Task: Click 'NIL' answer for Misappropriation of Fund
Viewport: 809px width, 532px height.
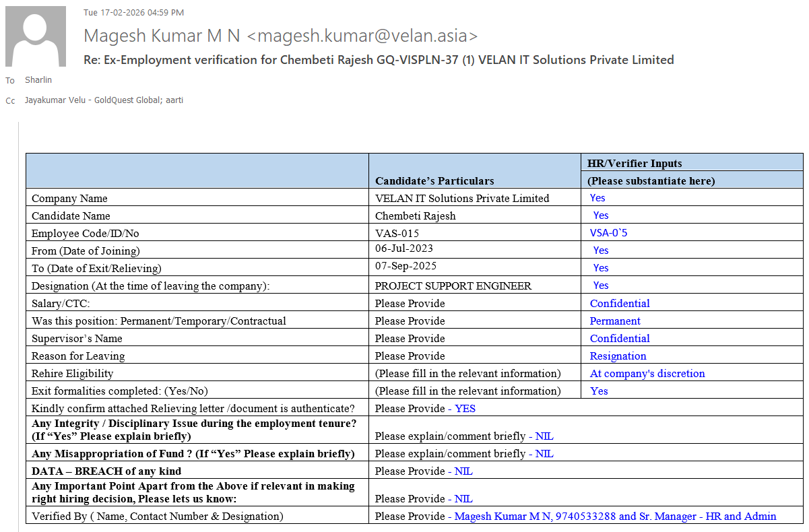Action: [544, 453]
